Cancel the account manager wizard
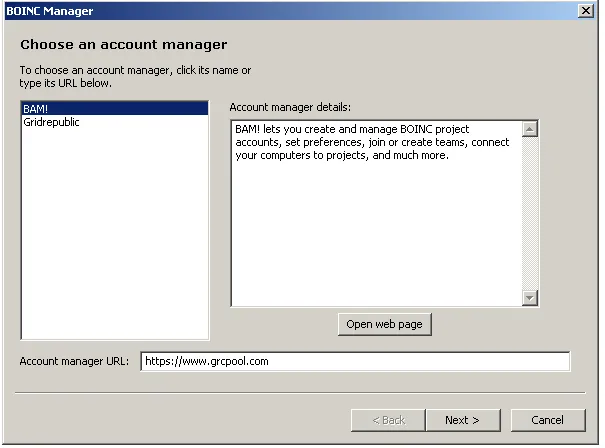Viewport: 605px width, 448px height. pos(548,420)
